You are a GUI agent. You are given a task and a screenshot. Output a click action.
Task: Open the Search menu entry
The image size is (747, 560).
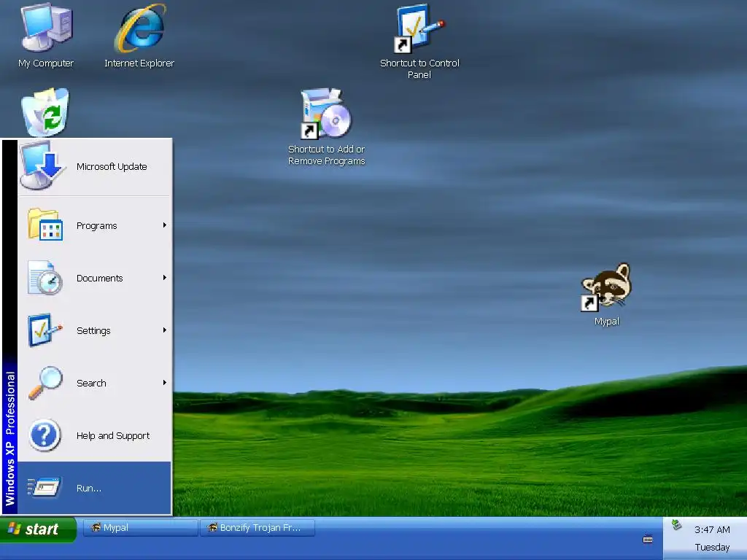pos(94,382)
